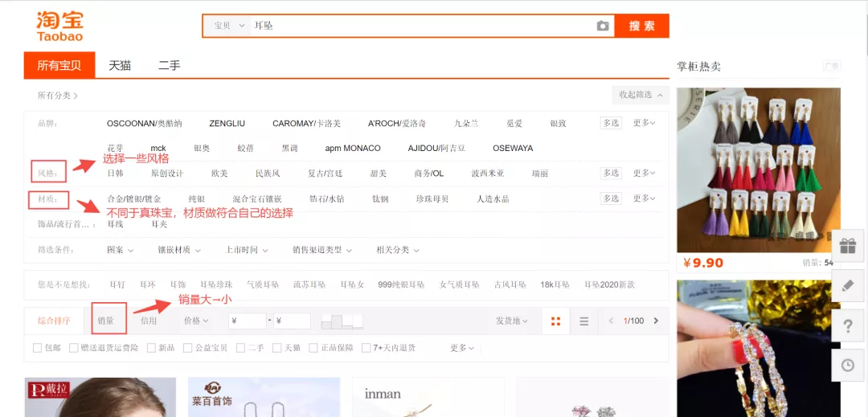This screenshot has height=417, width=868.
Task: Click the Taobao logo
Action: click(59, 26)
